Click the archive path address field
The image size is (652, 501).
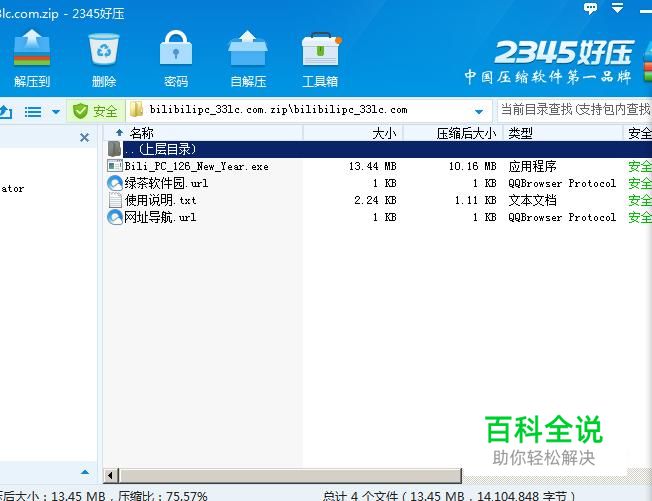pos(310,110)
